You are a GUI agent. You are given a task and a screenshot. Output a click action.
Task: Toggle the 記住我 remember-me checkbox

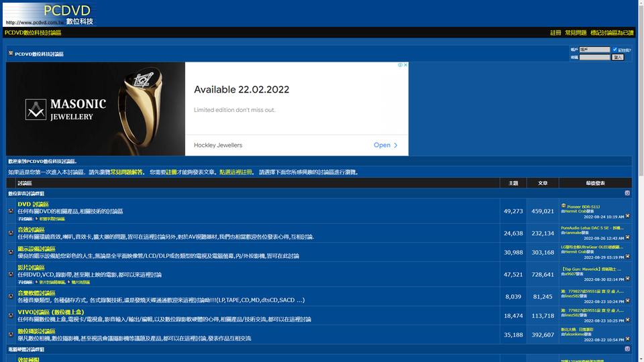point(615,50)
